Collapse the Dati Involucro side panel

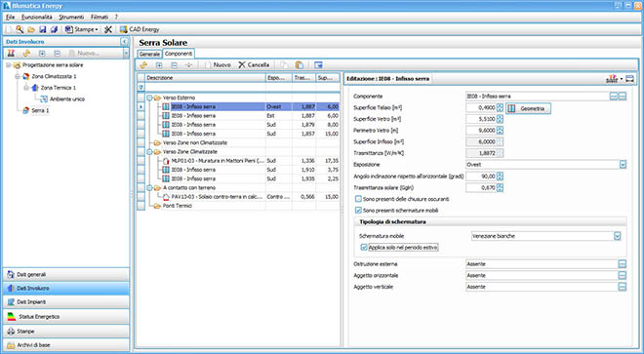(x=124, y=42)
